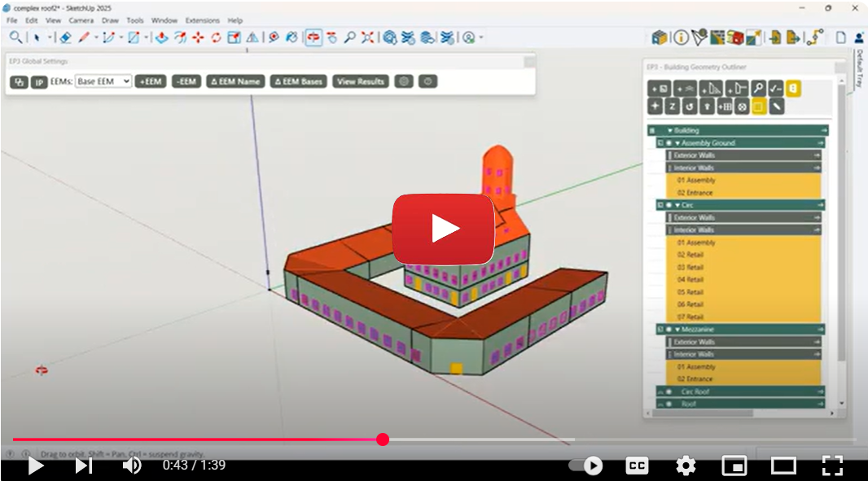Click the plus button in Outliner toolbar

(x=655, y=107)
